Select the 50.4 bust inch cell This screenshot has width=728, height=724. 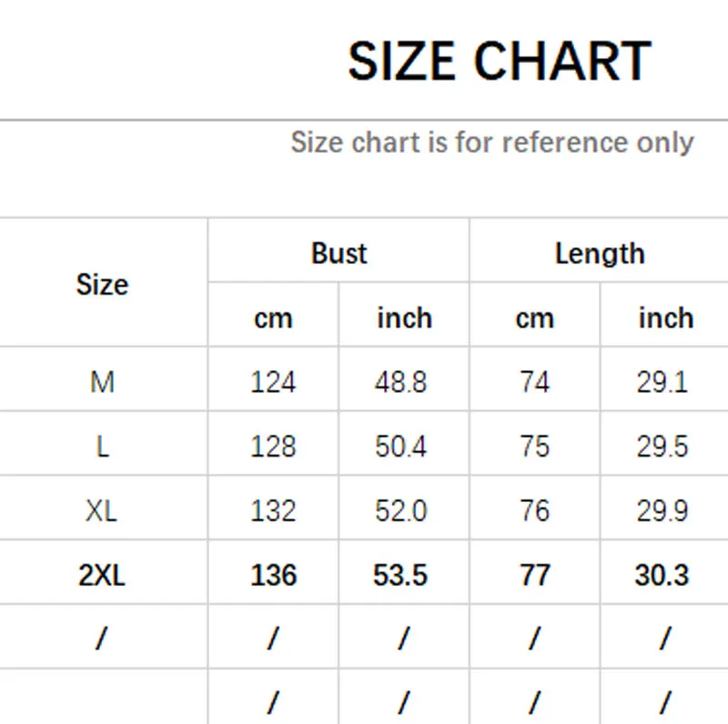click(x=400, y=447)
